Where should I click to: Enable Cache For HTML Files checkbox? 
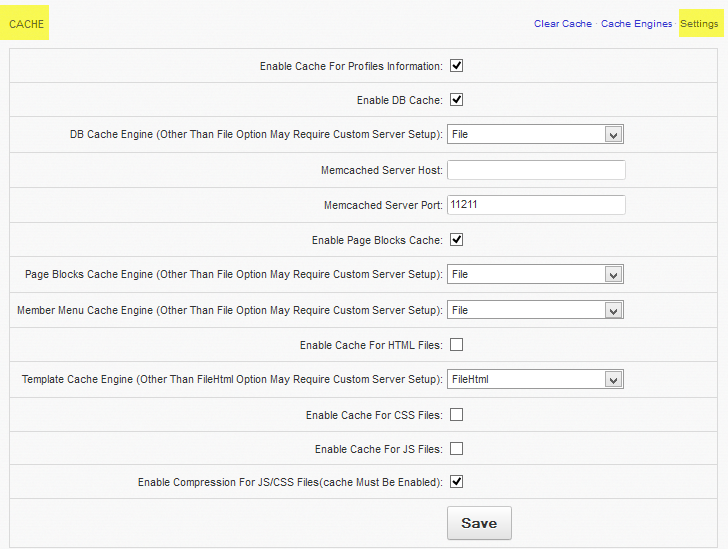click(456, 345)
